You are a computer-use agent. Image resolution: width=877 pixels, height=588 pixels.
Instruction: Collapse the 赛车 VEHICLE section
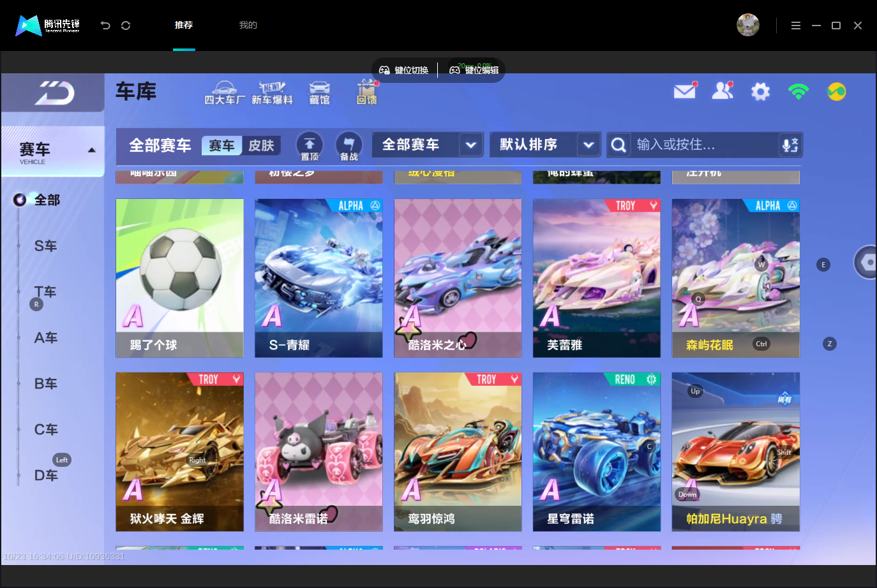91,151
